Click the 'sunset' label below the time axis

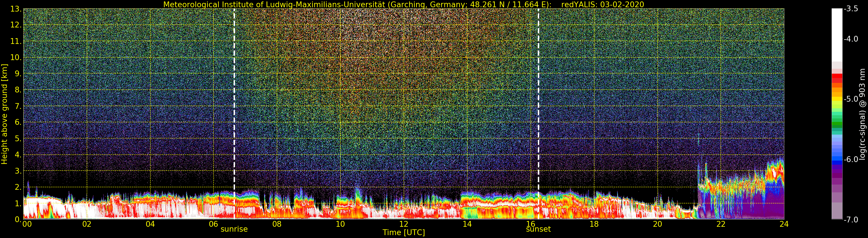point(538,229)
